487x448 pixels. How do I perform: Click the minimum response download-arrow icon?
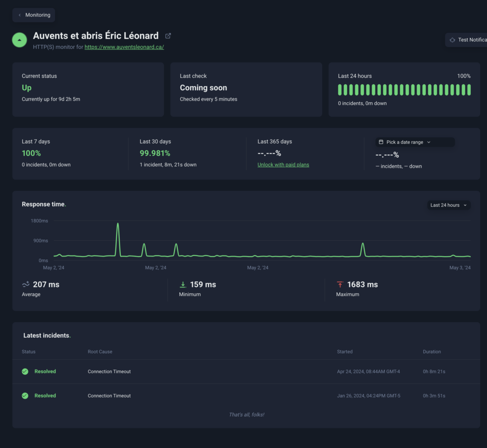click(183, 285)
